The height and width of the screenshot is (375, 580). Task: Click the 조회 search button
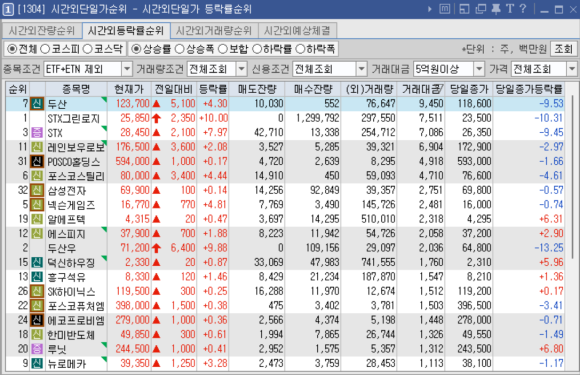click(563, 49)
